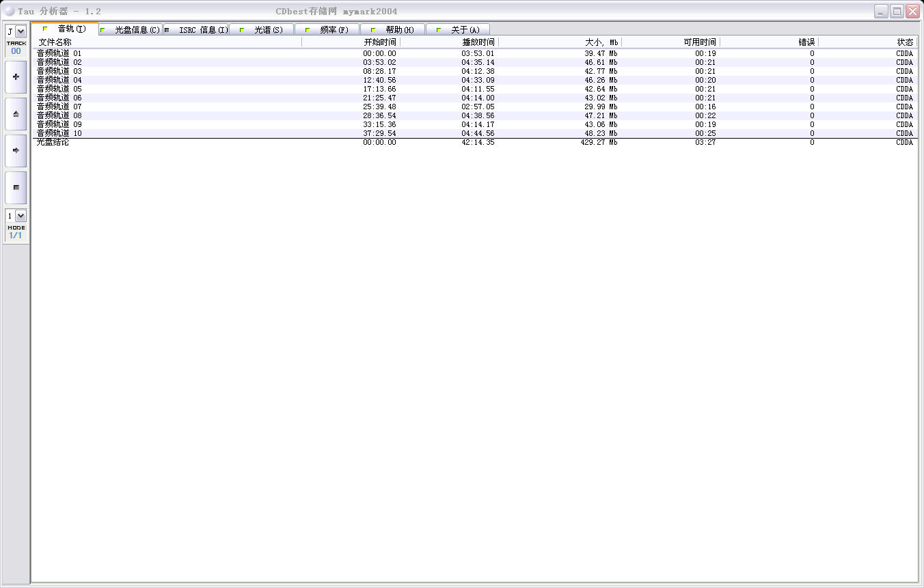Click the MODE 1/1 indicator
This screenshot has height=588, width=924.
(16, 232)
